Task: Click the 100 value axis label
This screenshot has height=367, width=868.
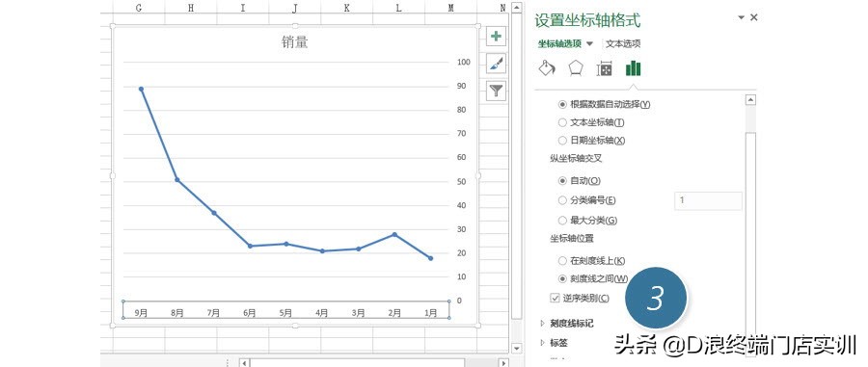Action: click(463, 62)
